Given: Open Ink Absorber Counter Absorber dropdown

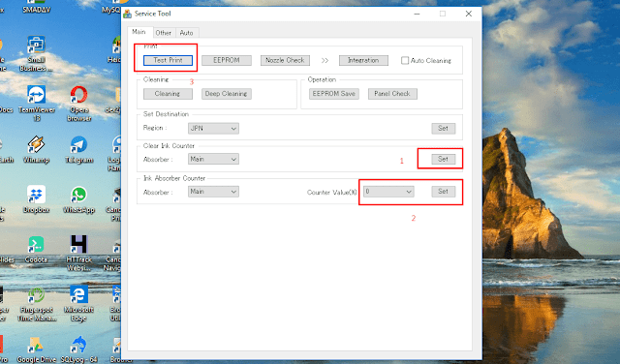Looking at the screenshot, I should click(x=213, y=192).
